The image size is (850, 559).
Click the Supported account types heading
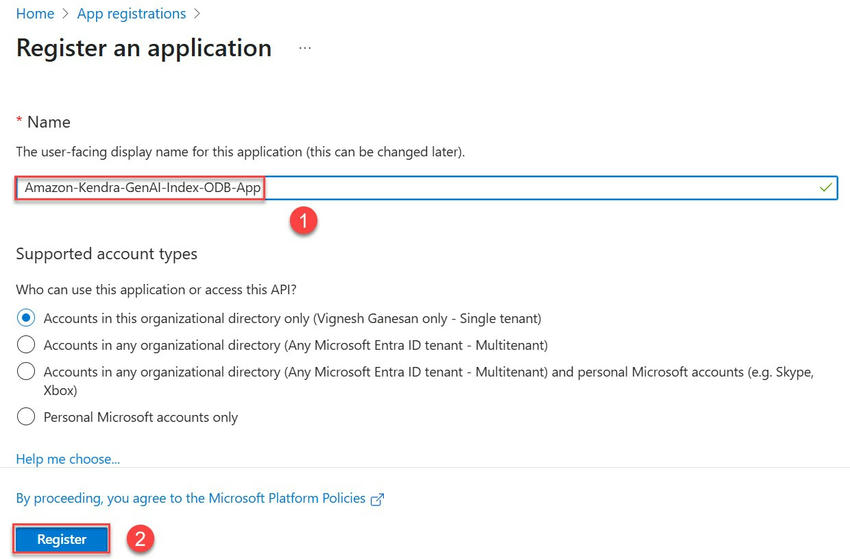pyautogui.click(x=107, y=254)
